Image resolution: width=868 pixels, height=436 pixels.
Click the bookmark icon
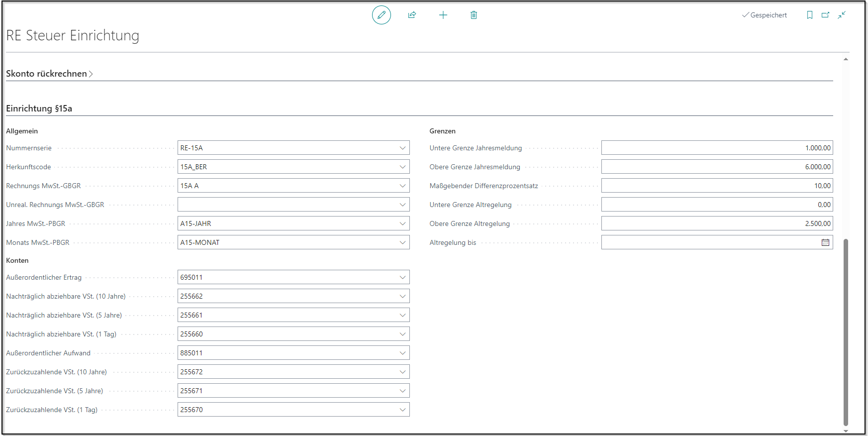click(x=810, y=15)
